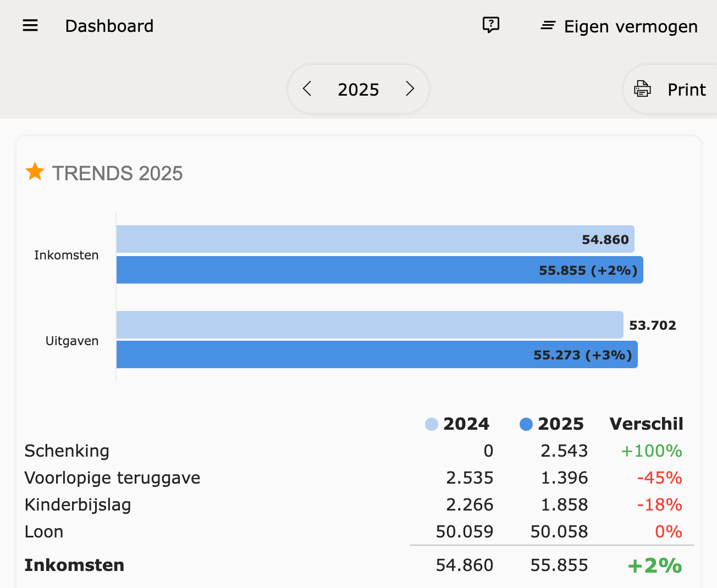This screenshot has height=588, width=717.
Task: Click the 55.273 (+3%) bar label
Action: point(583,355)
